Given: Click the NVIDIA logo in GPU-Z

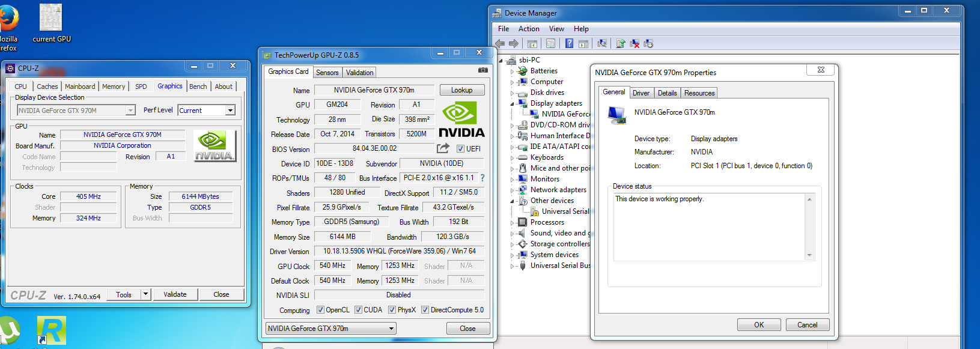Looking at the screenshot, I should (461, 120).
